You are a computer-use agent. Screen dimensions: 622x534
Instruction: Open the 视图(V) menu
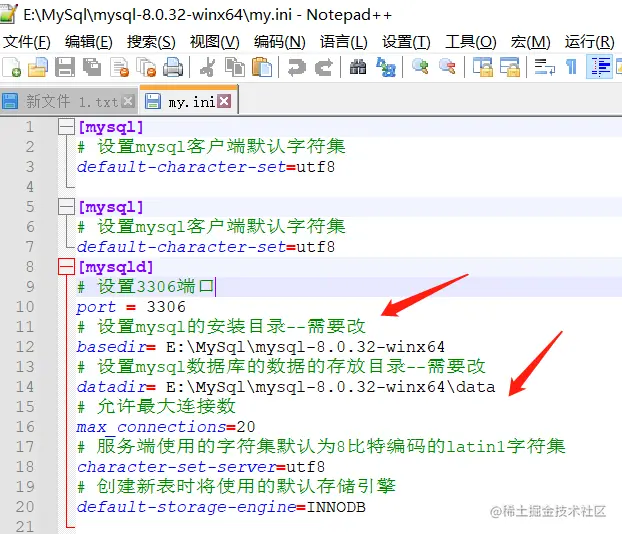pos(215,42)
